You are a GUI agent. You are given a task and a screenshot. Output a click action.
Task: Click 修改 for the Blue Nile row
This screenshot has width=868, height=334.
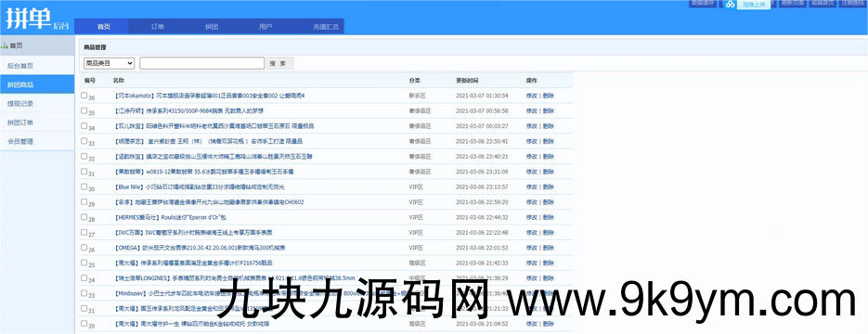click(x=531, y=186)
